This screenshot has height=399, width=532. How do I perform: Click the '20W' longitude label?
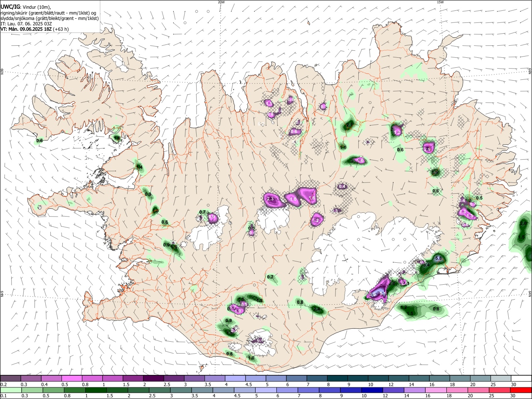(221, 2)
